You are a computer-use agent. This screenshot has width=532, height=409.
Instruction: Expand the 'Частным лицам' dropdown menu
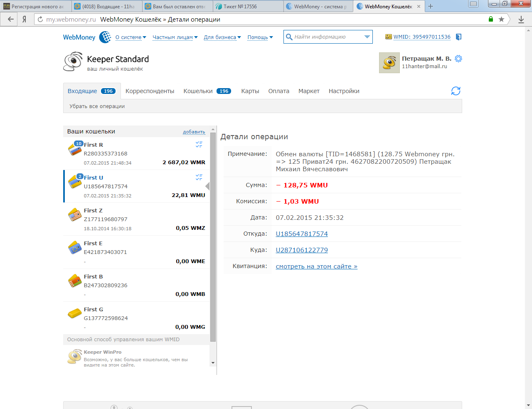(x=175, y=37)
